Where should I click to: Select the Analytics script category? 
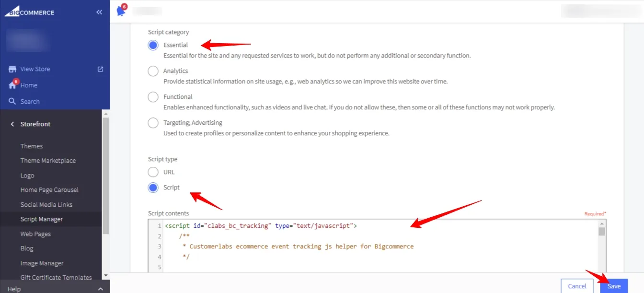click(x=153, y=71)
